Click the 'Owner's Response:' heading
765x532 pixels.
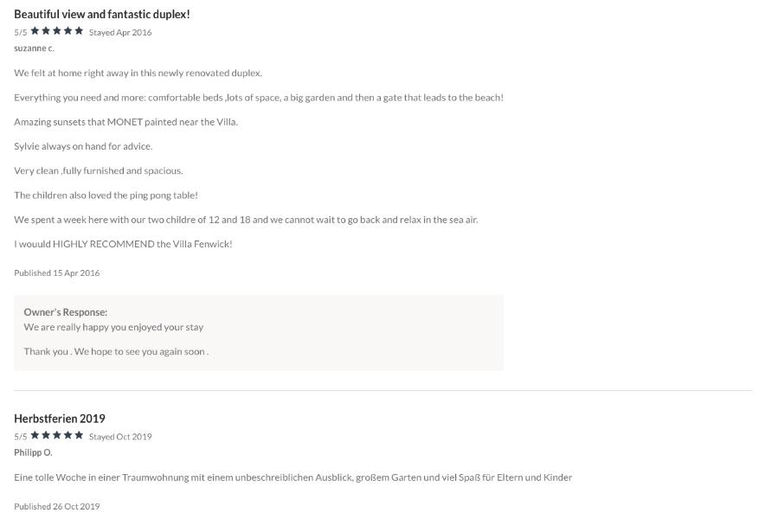(66, 312)
